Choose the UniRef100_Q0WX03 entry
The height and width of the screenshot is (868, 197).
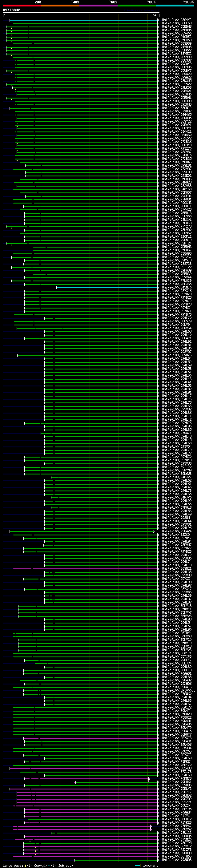pyautogui.click(x=177, y=636)
